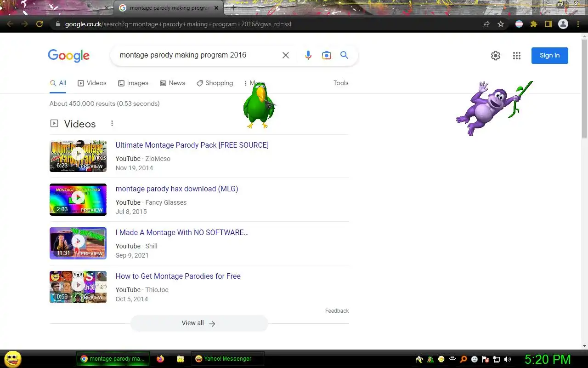Image resolution: width=588 pixels, height=368 pixels.
Task: Open the Chrome profile avatar
Action: click(x=563, y=24)
